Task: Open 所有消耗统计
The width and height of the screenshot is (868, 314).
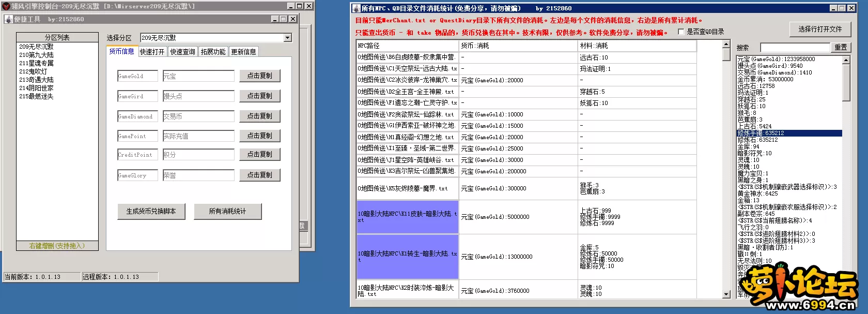Action: 227,211
